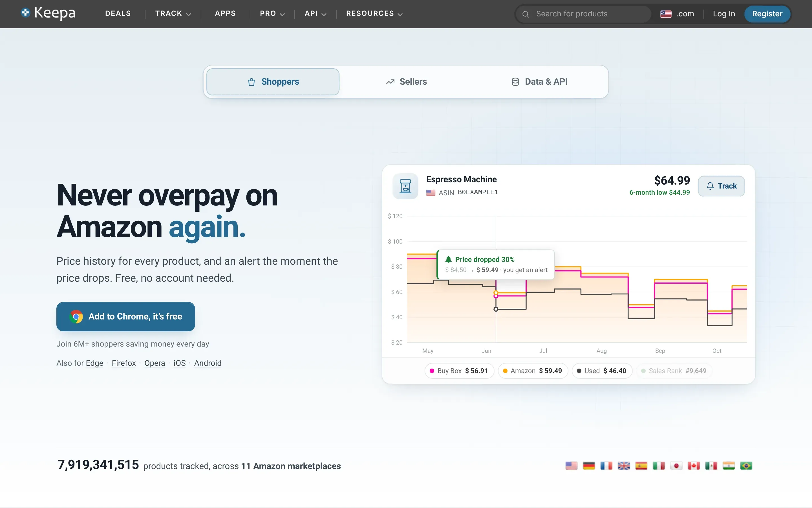Open the DEALS menu item

(x=118, y=14)
